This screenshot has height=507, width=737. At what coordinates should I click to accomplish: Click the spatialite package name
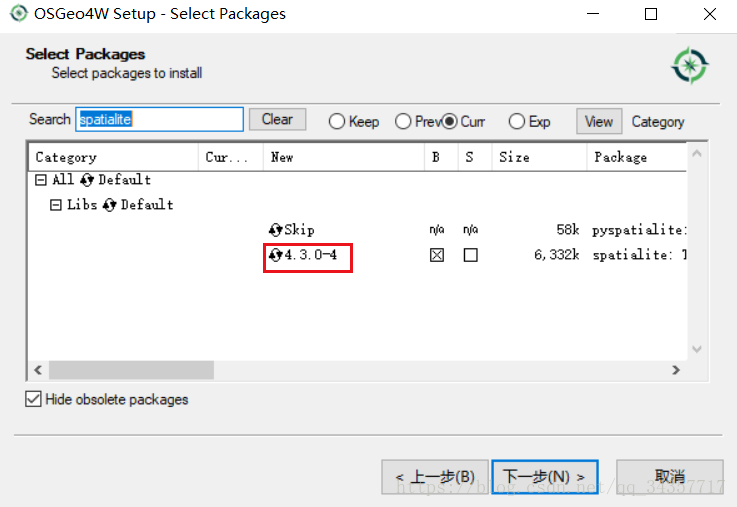click(639, 255)
